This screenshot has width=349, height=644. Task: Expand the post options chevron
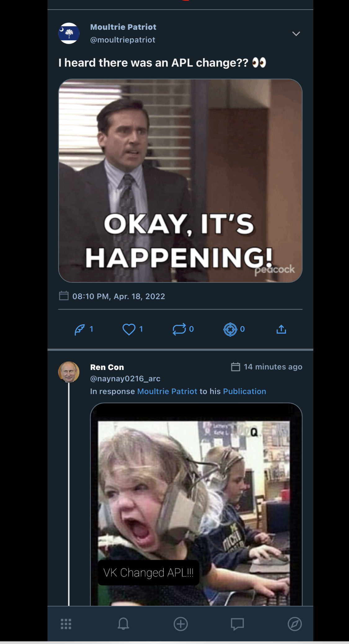[296, 34]
